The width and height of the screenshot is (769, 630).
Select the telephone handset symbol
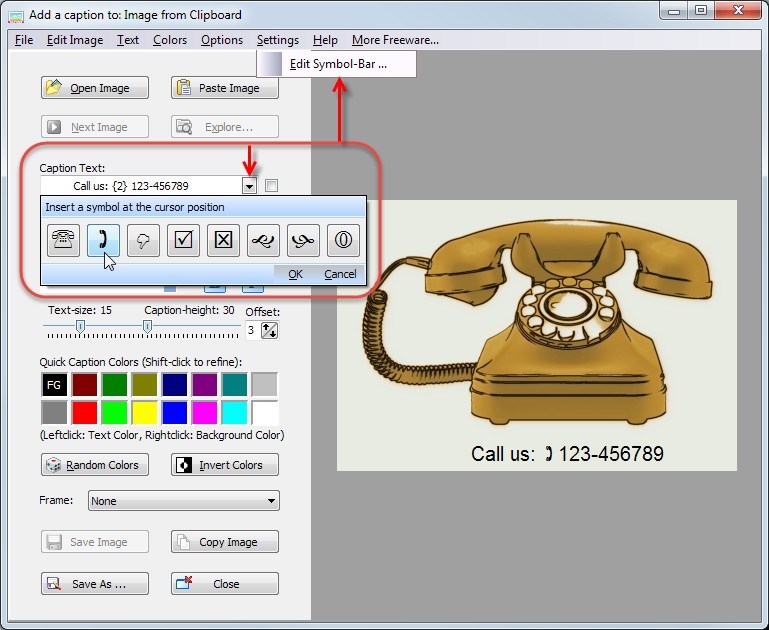(103, 240)
